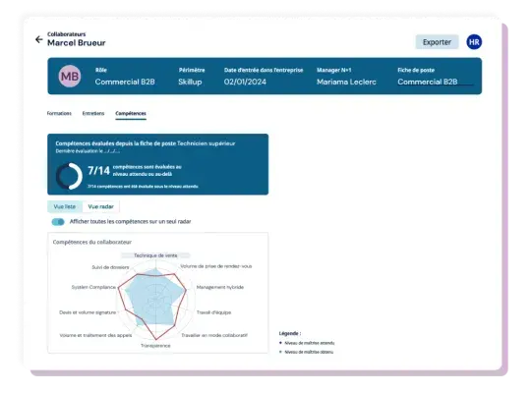Click the Management hybride radar label
Viewport: 532px width, 393px height.
coord(220,287)
